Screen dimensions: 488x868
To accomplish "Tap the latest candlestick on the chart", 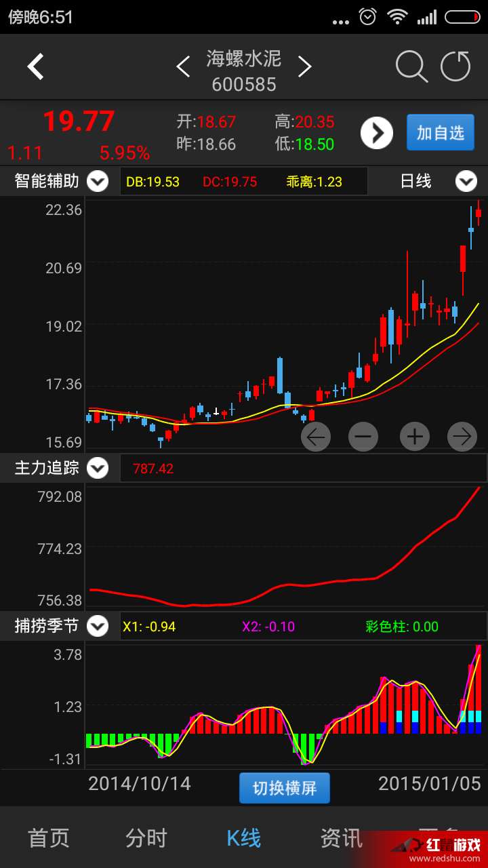I will pos(479,213).
